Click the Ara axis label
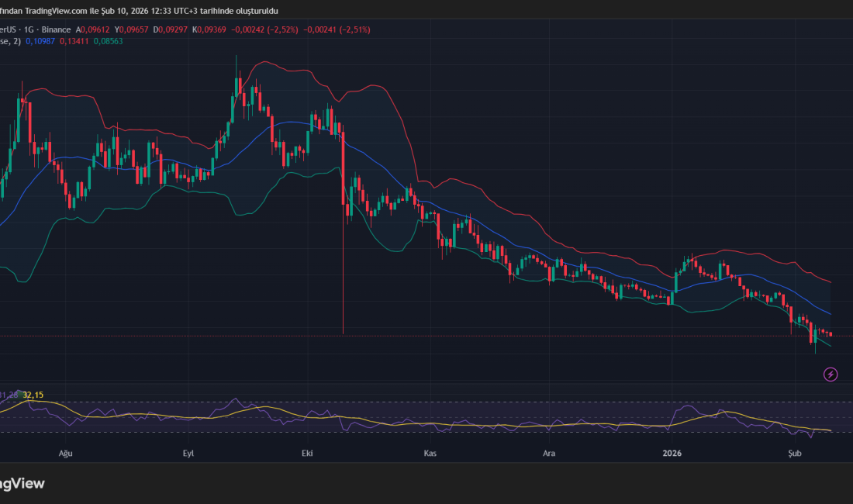The width and height of the screenshot is (853, 504). point(549,453)
